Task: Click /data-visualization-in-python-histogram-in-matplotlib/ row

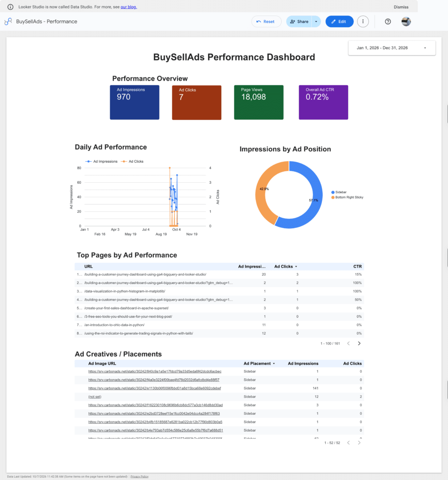Action: 219,291
